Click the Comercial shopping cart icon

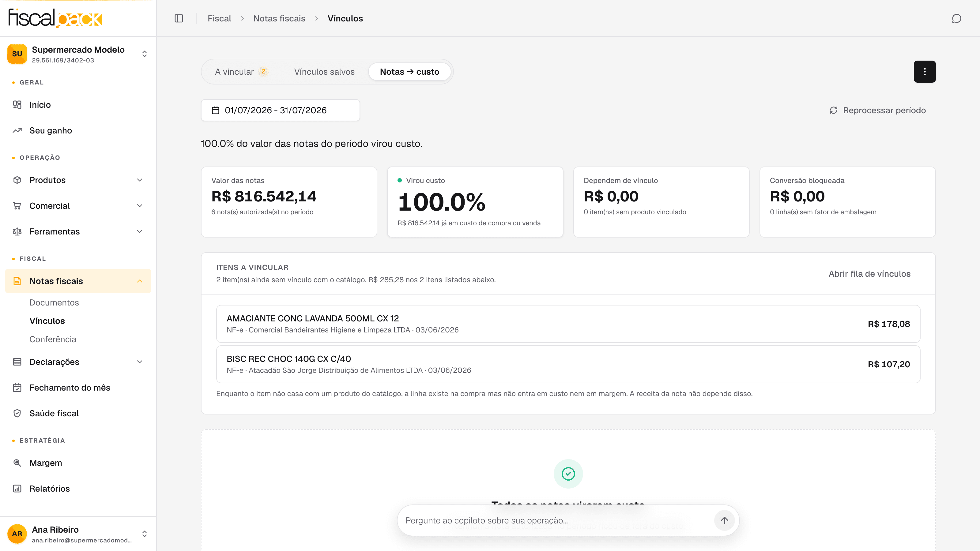click(17, 206)
